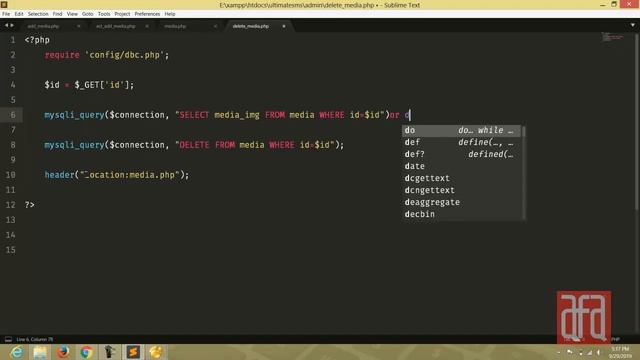Click the next tab arrow

click(x=12, y=25)
